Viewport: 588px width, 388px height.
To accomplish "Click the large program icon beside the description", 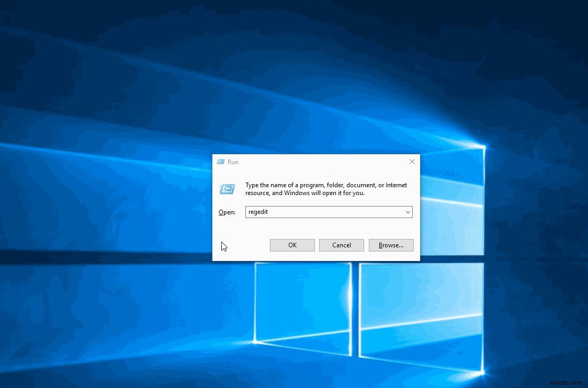I will pos(227,189).
